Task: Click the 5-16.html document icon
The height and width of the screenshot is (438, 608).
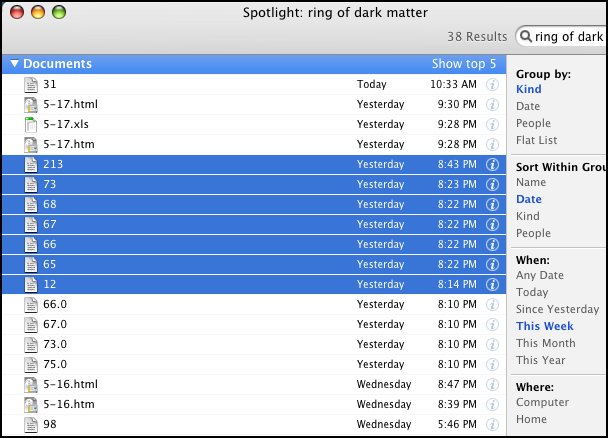Action: [x=31, y=384]
